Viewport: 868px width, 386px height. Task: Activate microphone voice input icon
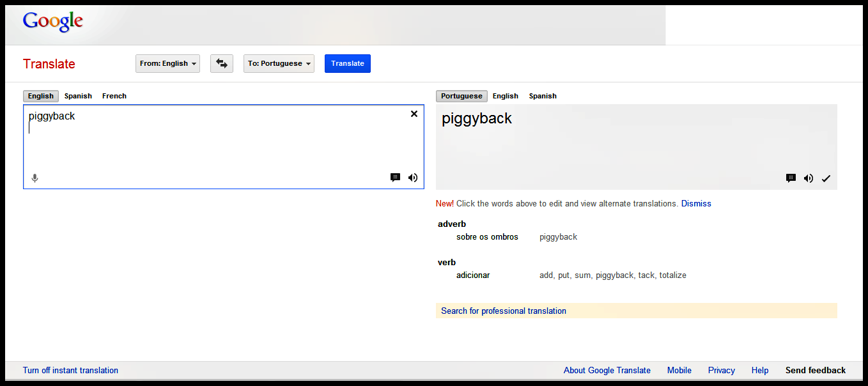pyautogui.click(x=35, y=178)
